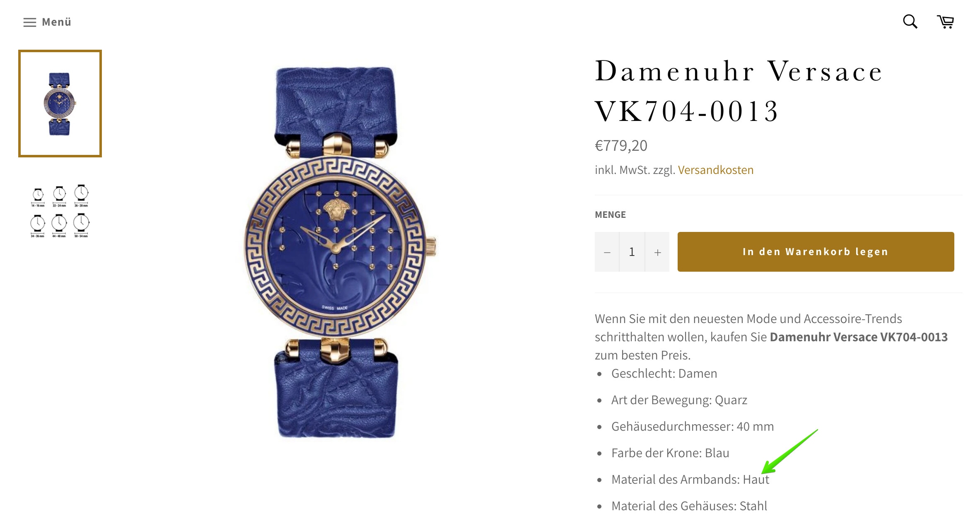This screenshot has height=521, width=980.
Task: Click the €779,20 price text
Action: [621, 145]
